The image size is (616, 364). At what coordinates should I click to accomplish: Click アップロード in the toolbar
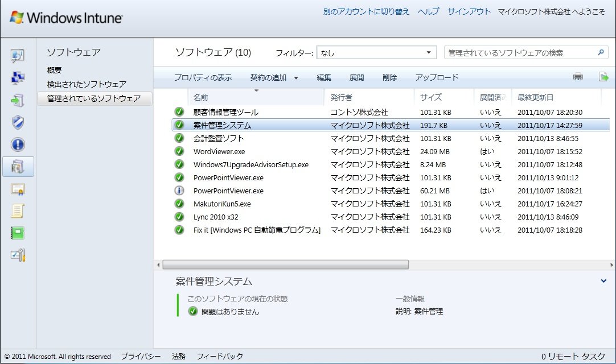[x=437, y=77]
